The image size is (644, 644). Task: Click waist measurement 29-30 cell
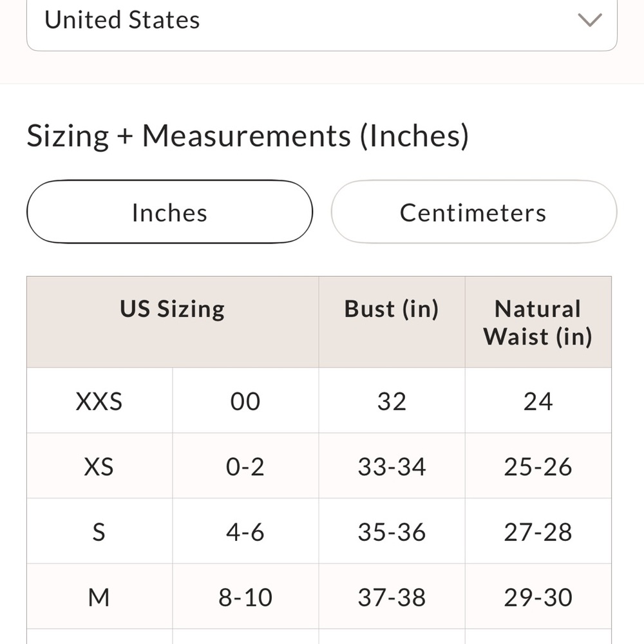[x=538, y=596]
